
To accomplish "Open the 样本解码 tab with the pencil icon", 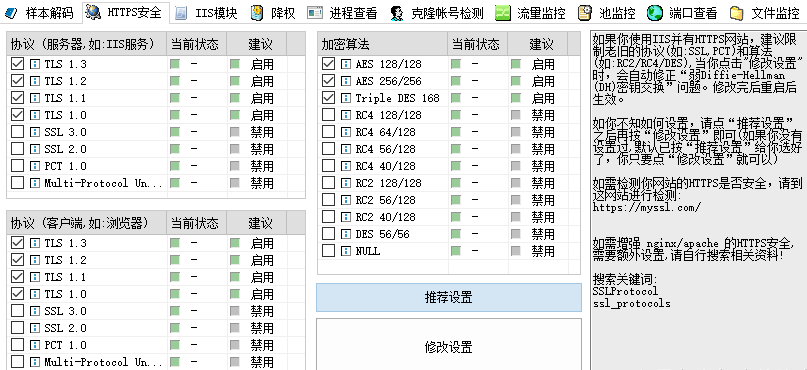I will (12, 12).
